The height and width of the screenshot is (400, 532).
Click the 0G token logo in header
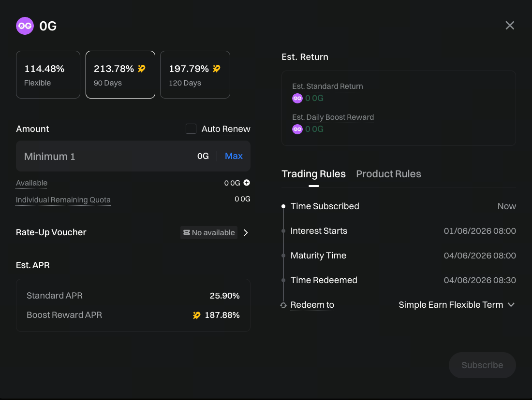pyautogui.click(x=25, y=26)
